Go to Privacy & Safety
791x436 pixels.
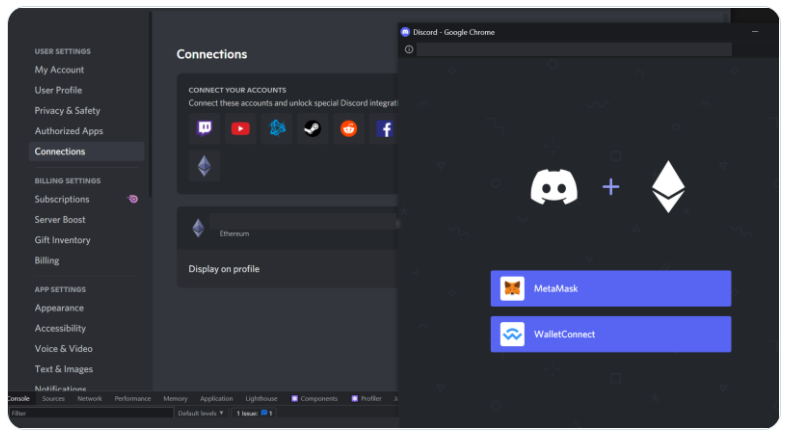[67, 111]
